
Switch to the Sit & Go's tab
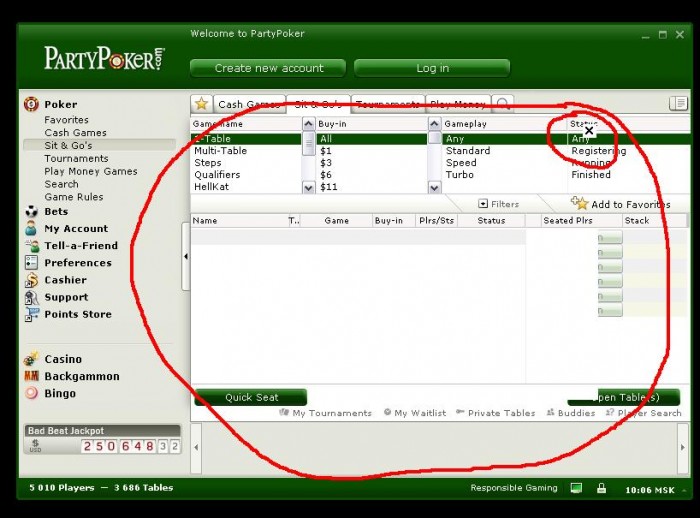click(x=318, y=104)
